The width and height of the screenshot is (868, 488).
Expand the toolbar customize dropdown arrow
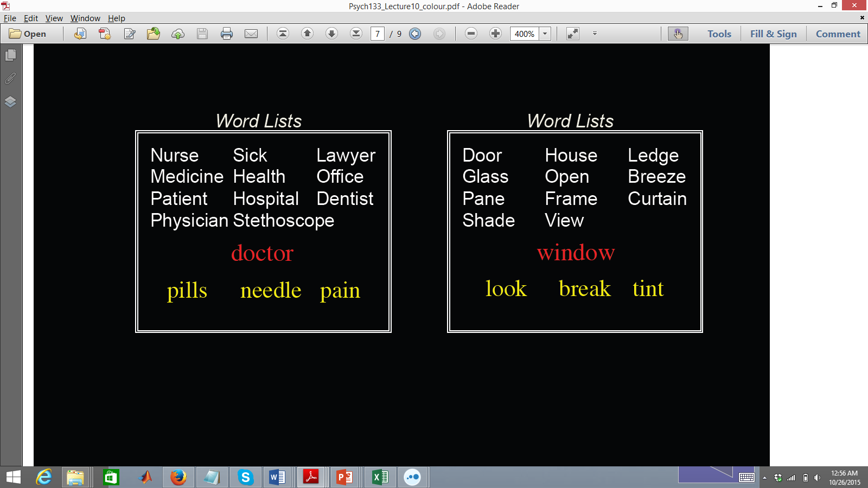tap(595, 34)
